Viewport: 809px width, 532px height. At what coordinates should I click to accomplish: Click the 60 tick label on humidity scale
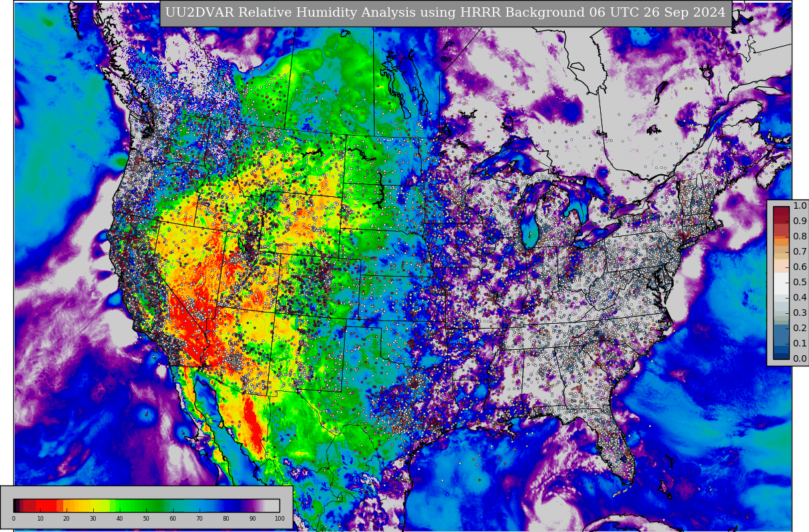(x=173, y=519)
